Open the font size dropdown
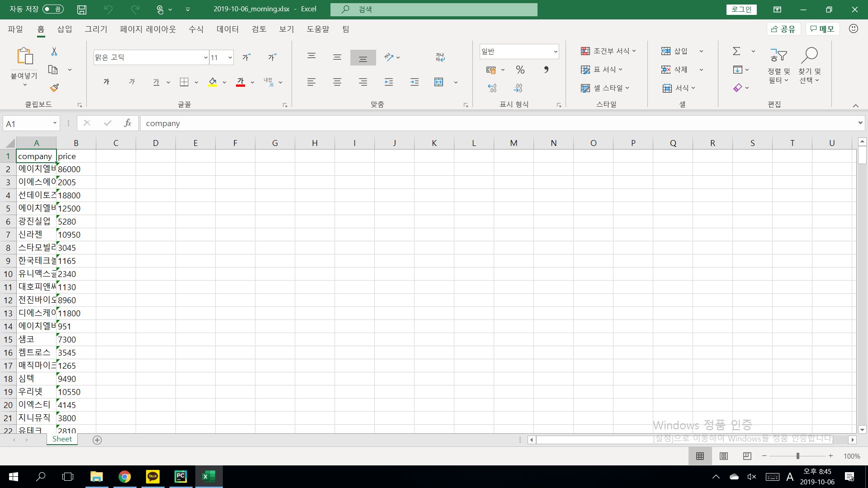The height and width of the screenshot is (488, 868). coord(230,57)
